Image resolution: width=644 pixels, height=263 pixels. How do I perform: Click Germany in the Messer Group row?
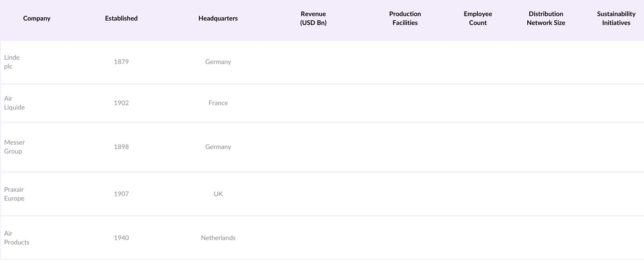(x=218, y=147)
